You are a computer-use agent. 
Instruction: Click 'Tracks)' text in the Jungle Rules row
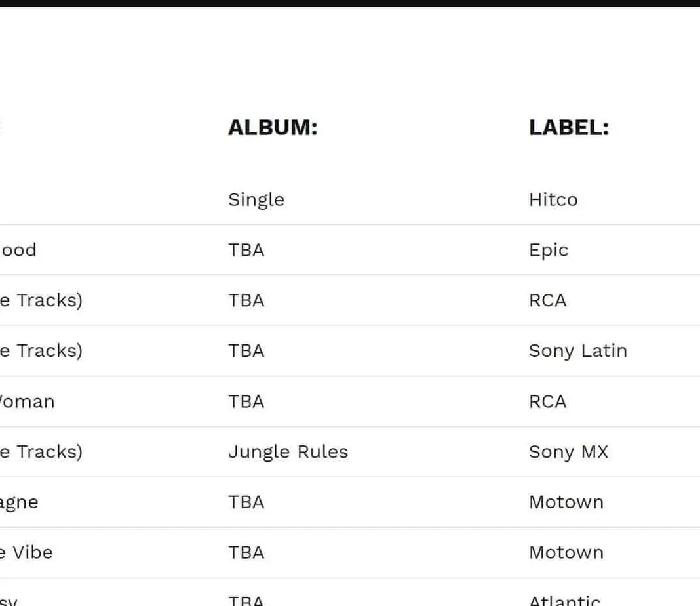(x=49, y=451)
